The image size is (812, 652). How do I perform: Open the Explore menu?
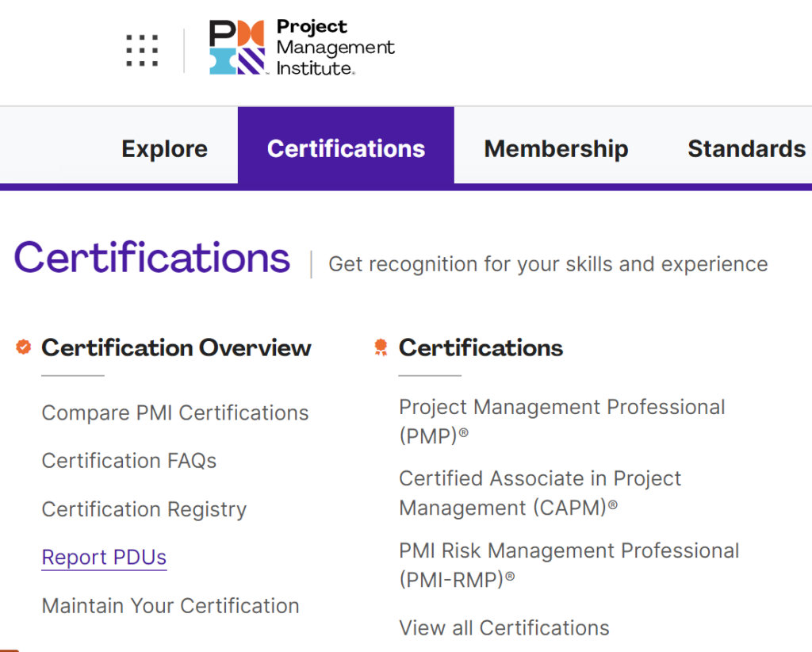165,148
